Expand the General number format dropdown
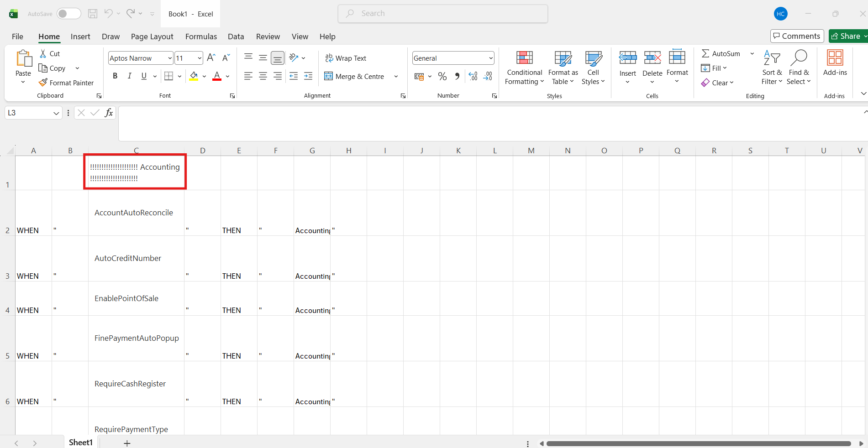Viewport: 868px width, 448px height. pos(491,58)
